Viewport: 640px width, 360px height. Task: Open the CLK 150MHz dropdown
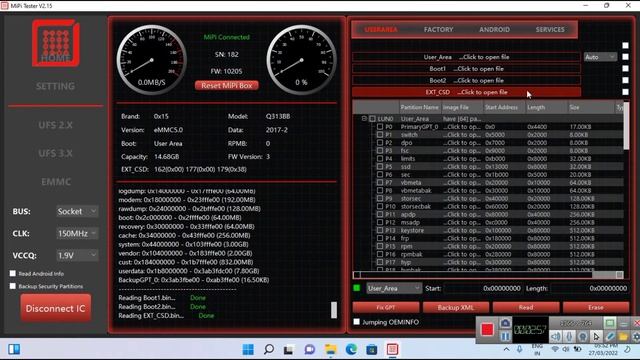(77, 233)
